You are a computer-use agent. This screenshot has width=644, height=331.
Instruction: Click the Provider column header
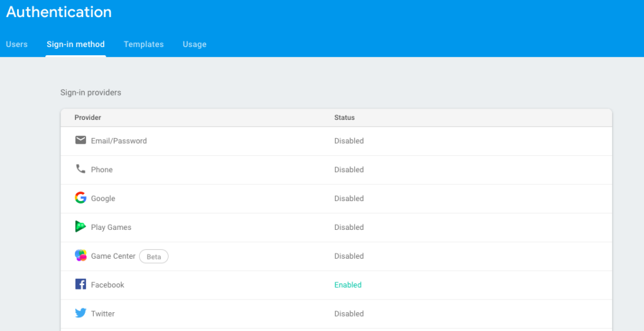pyautogui.click(x=87, y=117)
